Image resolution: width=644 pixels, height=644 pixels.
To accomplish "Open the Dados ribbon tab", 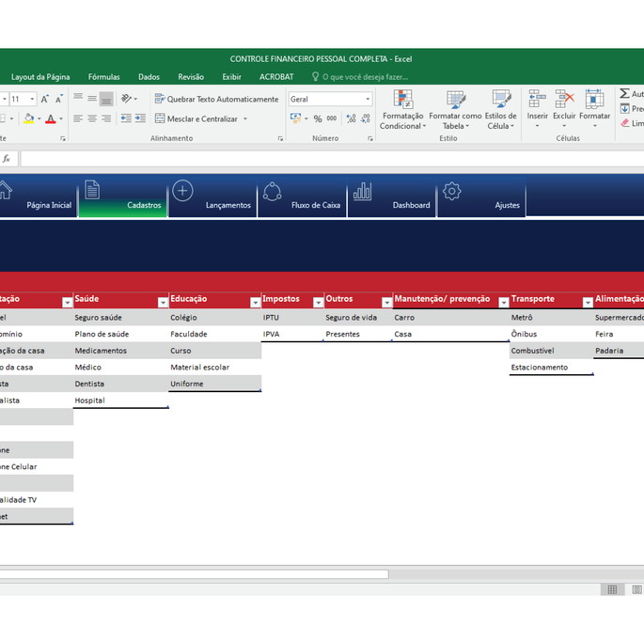I will click(149, 77).
